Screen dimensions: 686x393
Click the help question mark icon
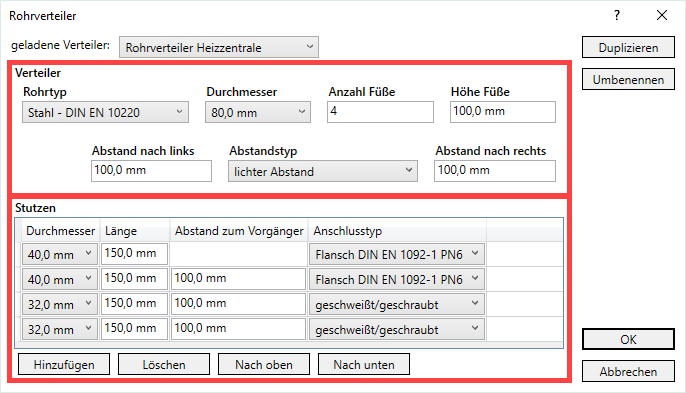pyautogui.click(x=617, y=16)
